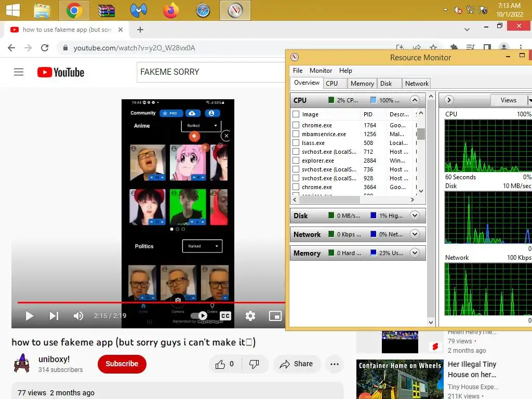Check lsass.exe checkbox

click(x=296, y=143)
